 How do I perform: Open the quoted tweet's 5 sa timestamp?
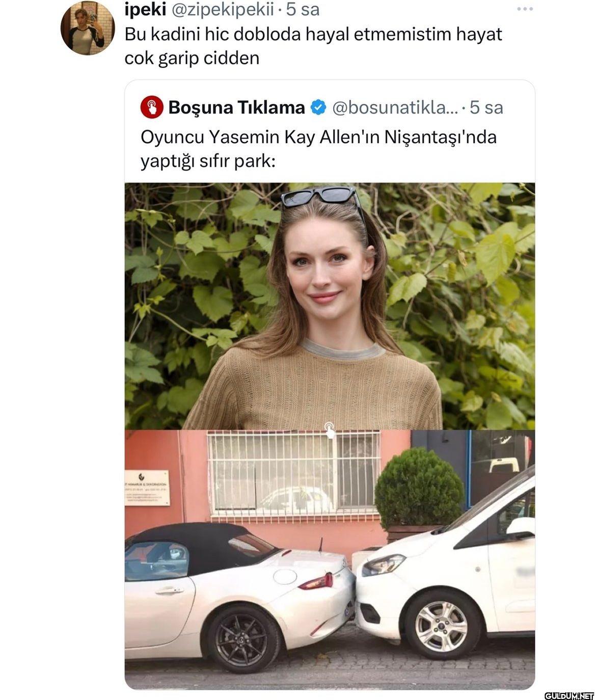coord(486,107)
